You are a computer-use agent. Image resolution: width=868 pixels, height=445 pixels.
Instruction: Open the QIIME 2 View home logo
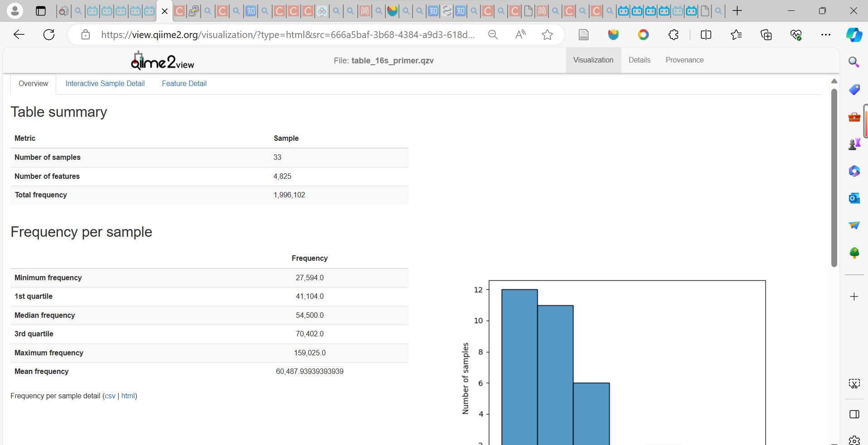tap(161, 60)
